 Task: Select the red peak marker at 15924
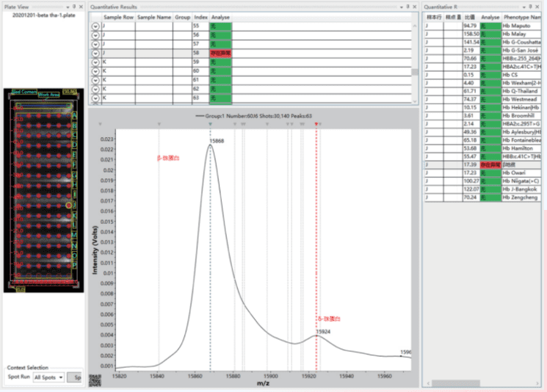(316, 124)
